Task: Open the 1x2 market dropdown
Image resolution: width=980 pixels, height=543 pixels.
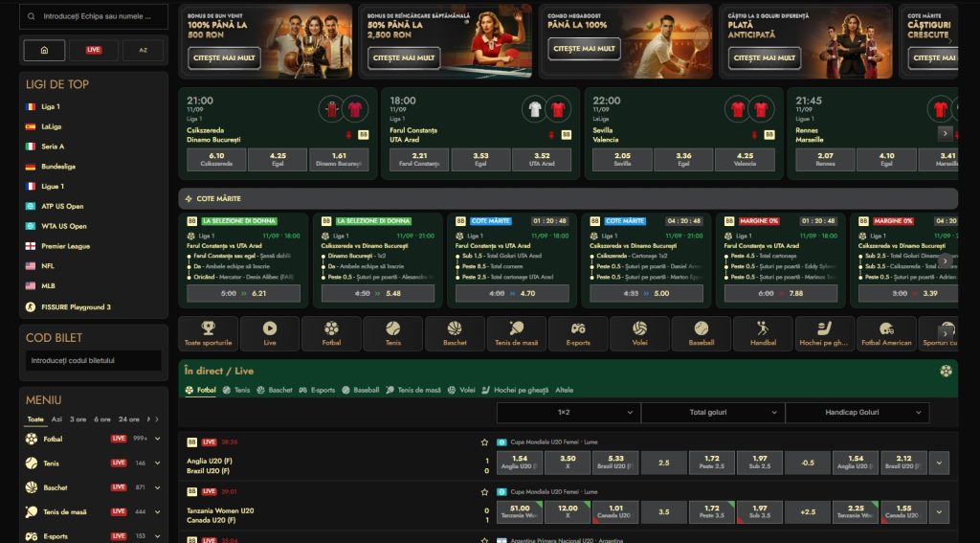Action: coord(568,412)
